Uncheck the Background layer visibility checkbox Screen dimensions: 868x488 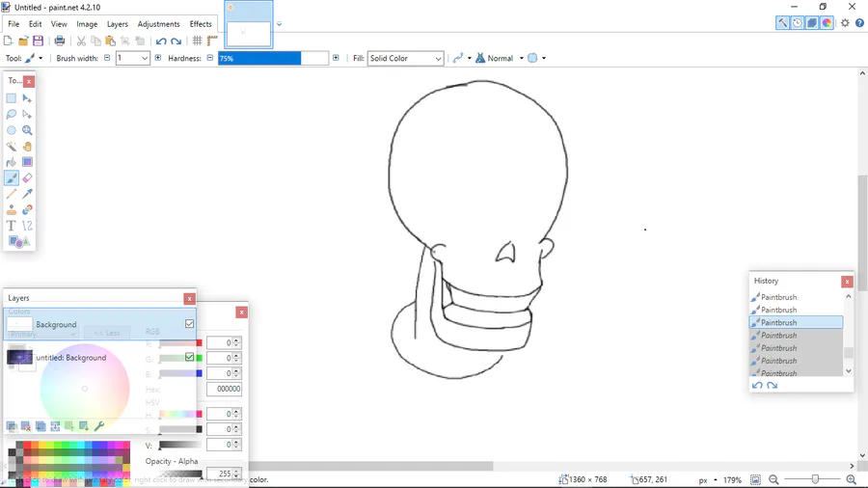(189, 324)
